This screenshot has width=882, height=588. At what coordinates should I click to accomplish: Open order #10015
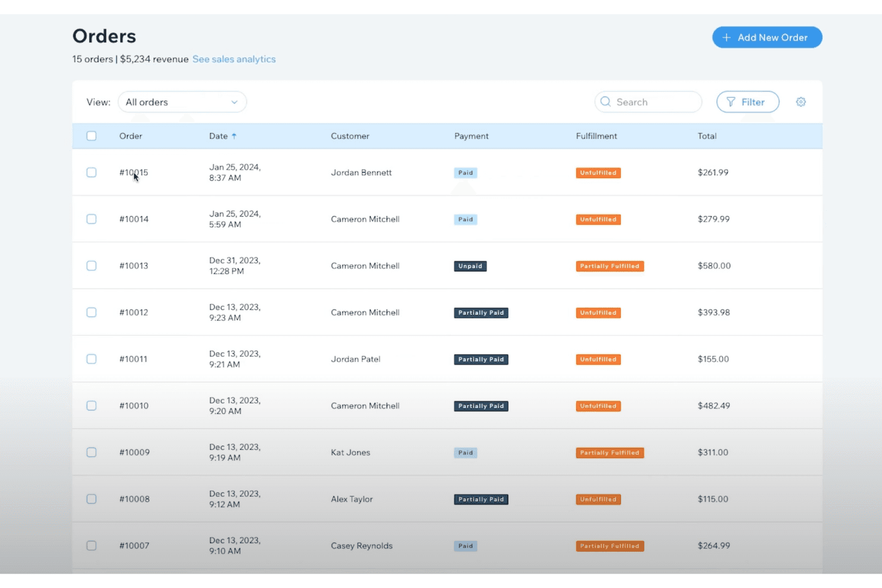point(133,172)
